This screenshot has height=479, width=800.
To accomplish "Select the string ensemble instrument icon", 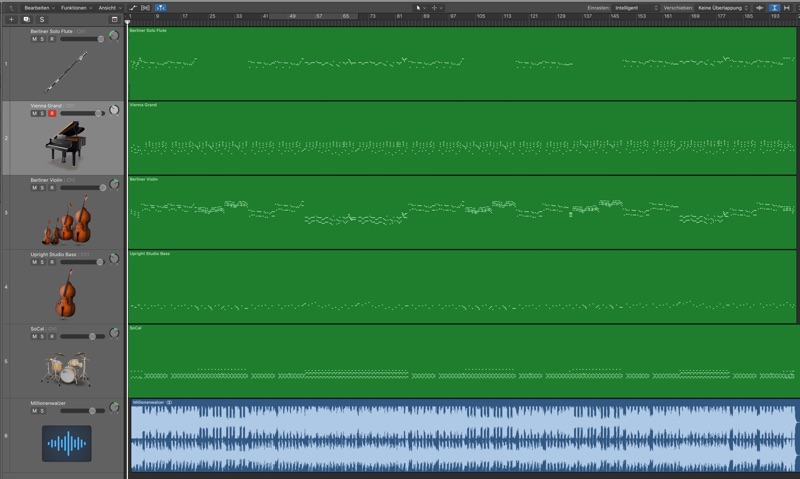I will click(x=67, y=220).
